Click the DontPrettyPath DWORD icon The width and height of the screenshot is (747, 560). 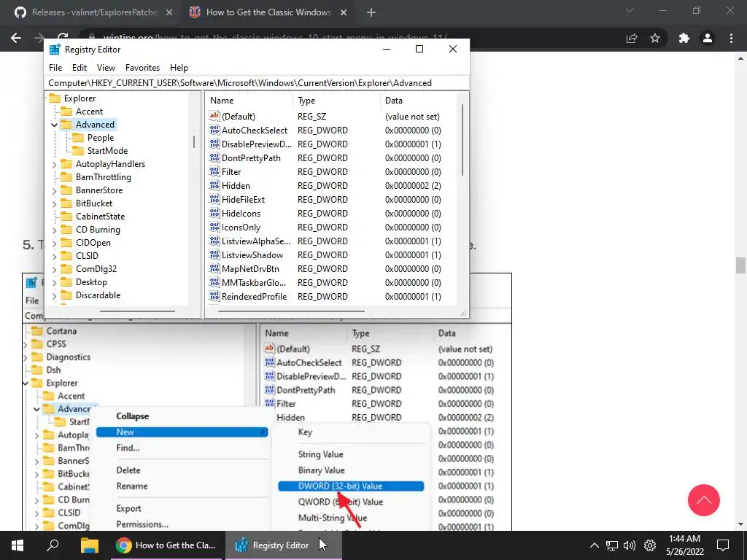coord(214,157)
